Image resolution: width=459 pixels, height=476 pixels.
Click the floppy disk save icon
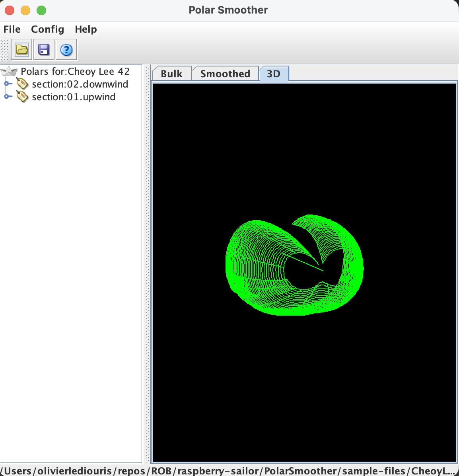coord(44,50)
